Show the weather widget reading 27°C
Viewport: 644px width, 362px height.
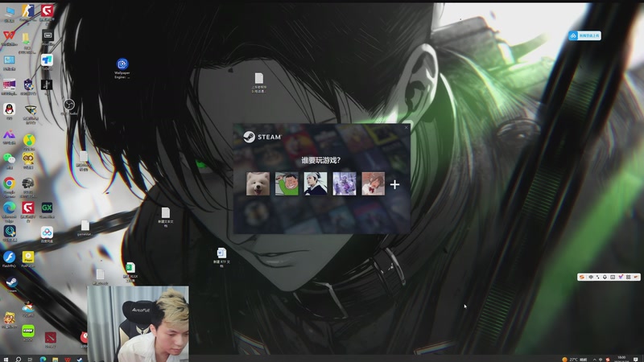click(575, 359)
